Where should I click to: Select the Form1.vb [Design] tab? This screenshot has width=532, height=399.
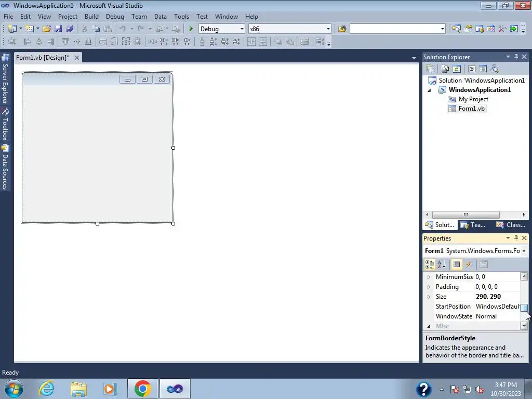(x=43, y=58)
